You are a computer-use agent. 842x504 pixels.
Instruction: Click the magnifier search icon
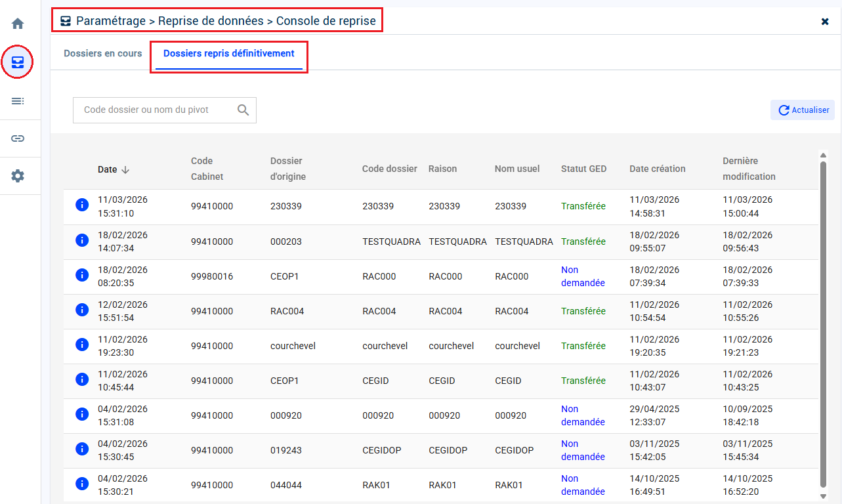click(243, 110)
